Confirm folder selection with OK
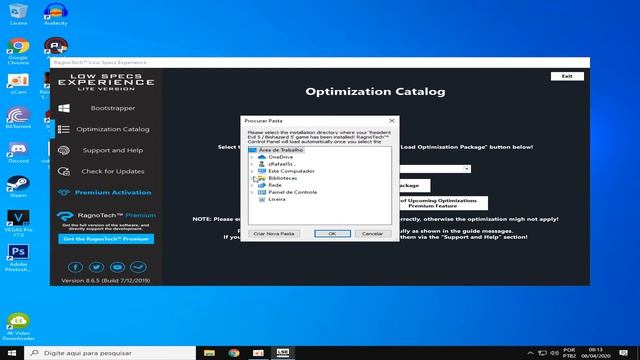This screenshot has width=640, height=360. (332, 234)
